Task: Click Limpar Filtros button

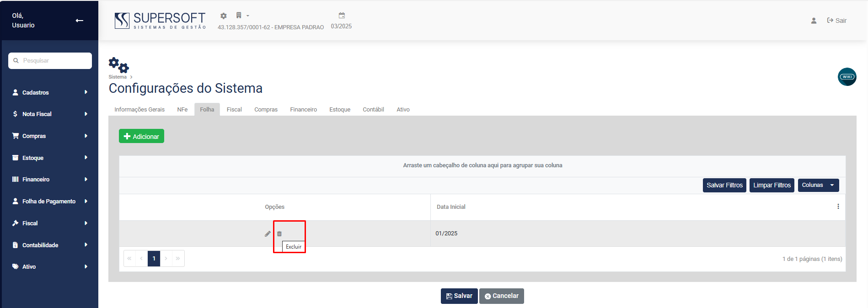Action: (772, 185)
